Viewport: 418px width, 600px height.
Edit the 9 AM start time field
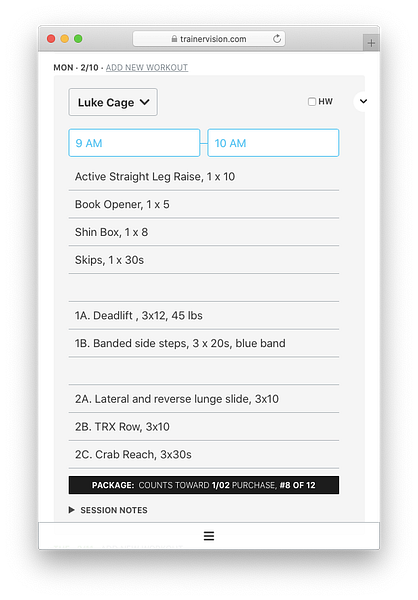point(134,143)
